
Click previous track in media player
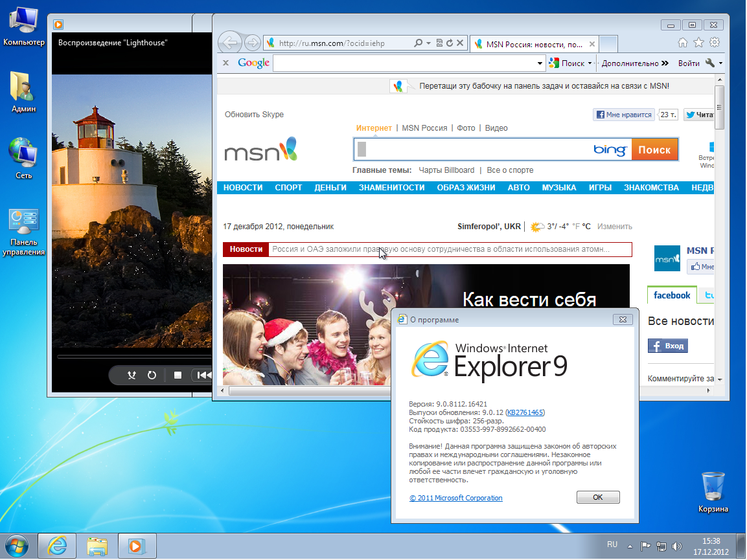[x=203, y=375]
